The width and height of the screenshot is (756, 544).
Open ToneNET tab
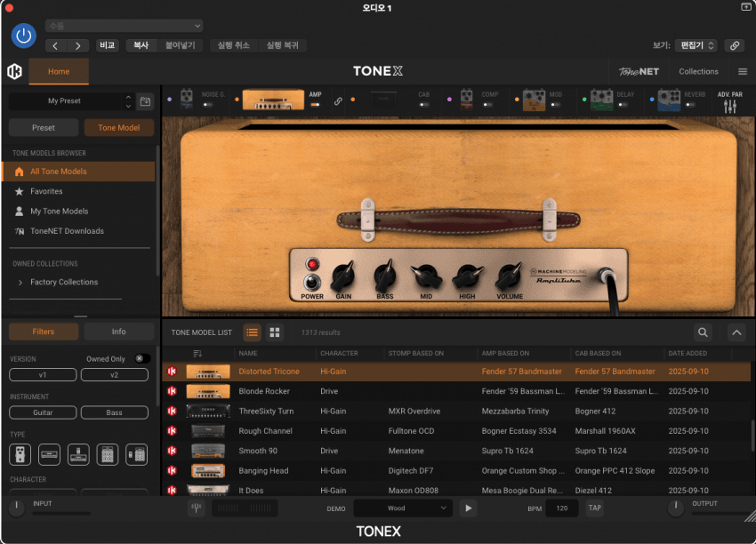639,71
